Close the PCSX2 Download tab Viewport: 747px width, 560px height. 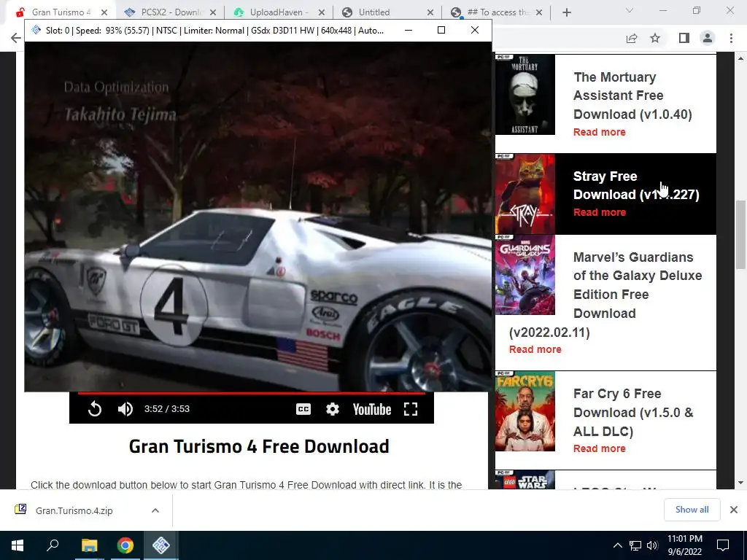[x=213, y=12]
